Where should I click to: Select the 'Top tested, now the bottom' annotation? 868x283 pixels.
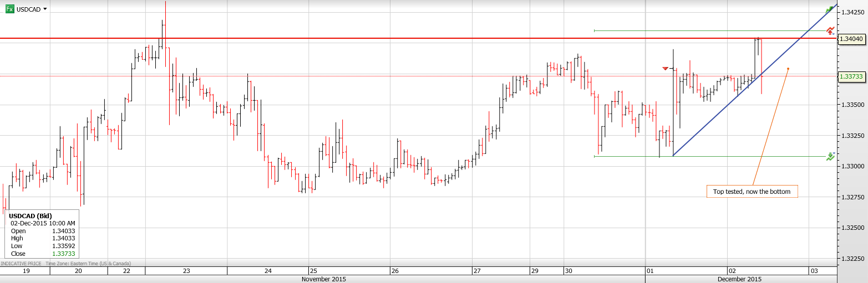click(x=752, y=192)
